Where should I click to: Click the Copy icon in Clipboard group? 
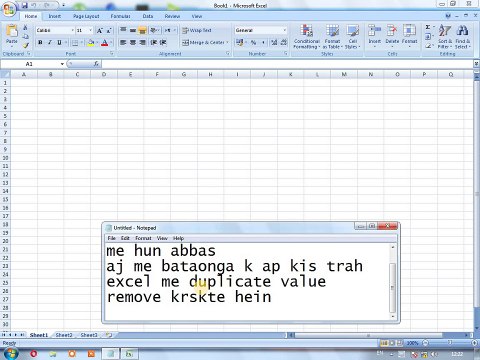(x=26, y=37)
